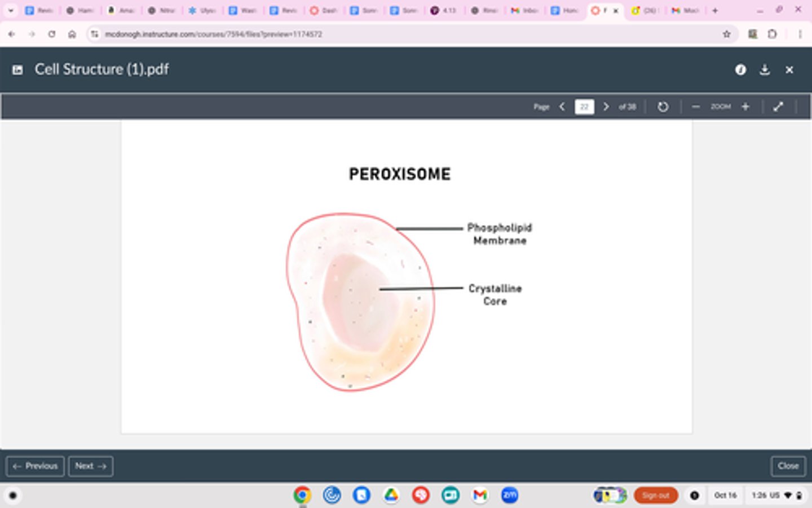
Task: Open Chrome from the shelf
Action: coord(302,496)
